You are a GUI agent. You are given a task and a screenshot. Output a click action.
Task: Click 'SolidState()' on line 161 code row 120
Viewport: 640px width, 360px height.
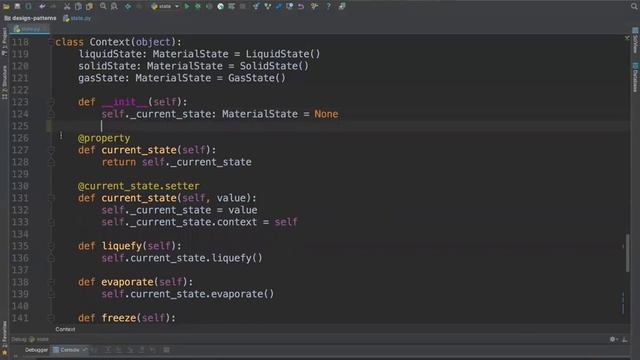point(274,66)
